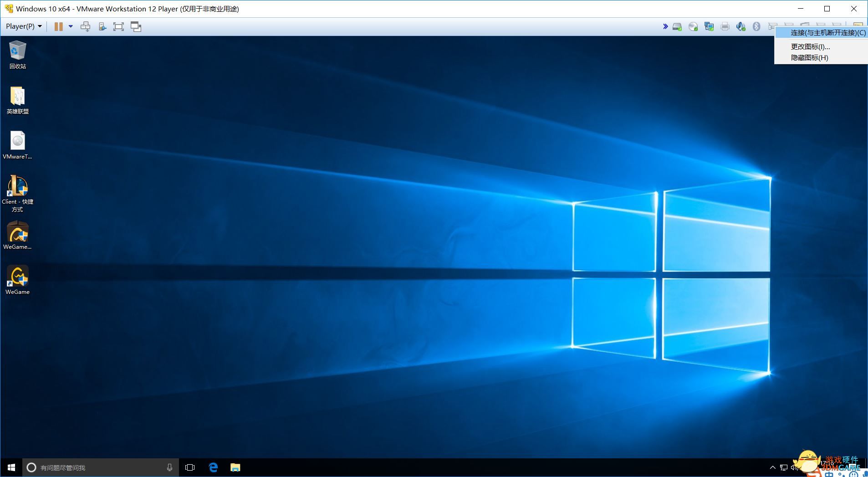Viewport: 868px width, 477px height.
Task: Choose 更改图标(I)... from context menu
Action: 821,46
